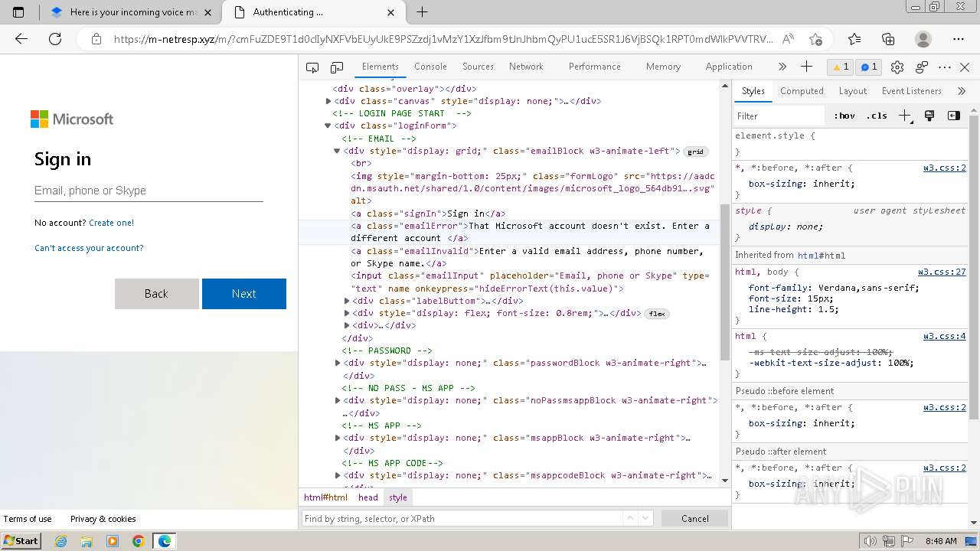The height and width of the screenshot is (551, 980).
Task: Refresh the page
Action: (x=55, y=39)
